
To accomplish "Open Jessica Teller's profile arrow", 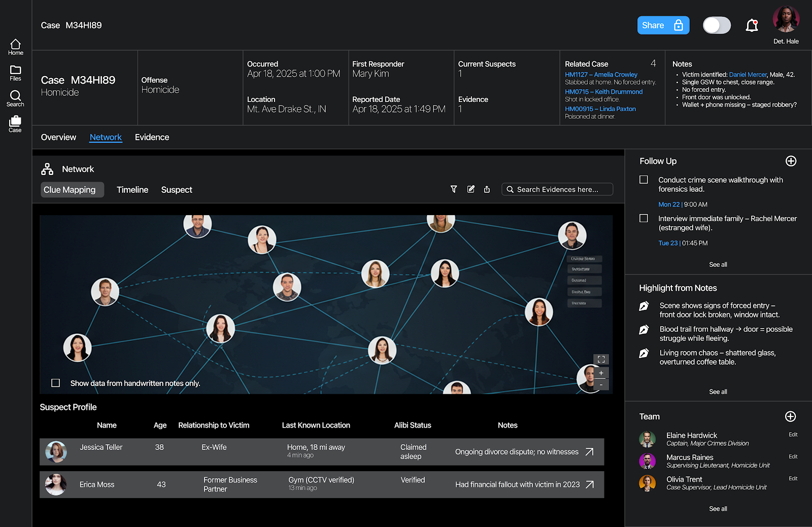I will click(589, 451).
